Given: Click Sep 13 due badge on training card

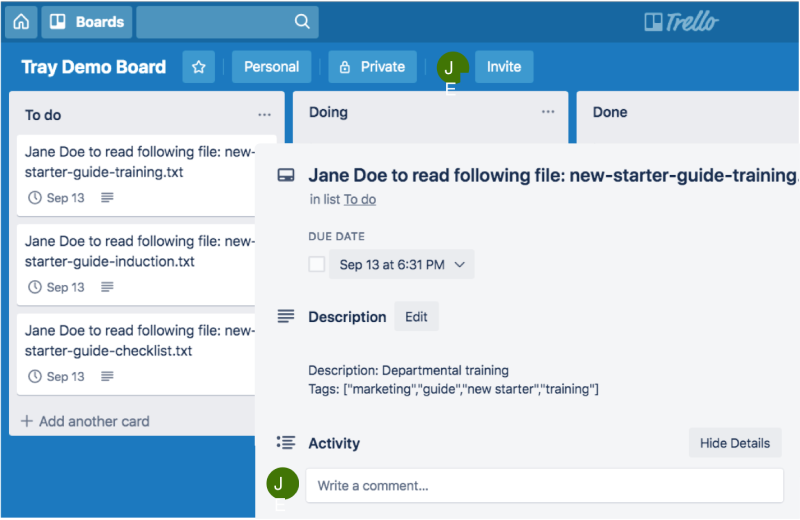Looking at the screenshot, I should pos(57,198).
